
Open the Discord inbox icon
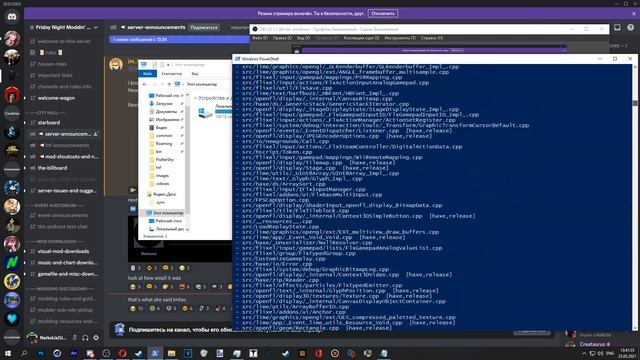point(617,27)
